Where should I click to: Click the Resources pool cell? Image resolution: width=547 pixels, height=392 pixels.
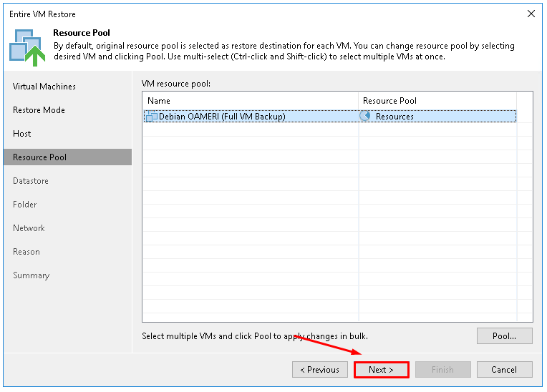437,117
